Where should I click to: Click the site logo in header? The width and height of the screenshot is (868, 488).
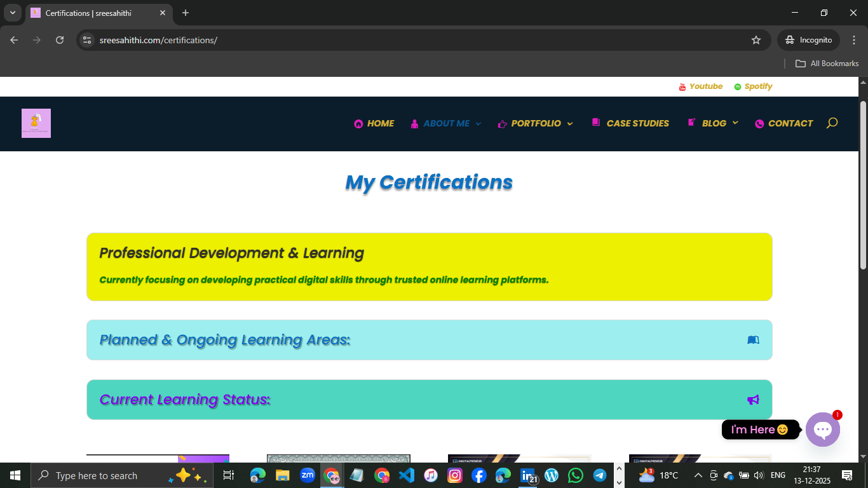pyautogui.click(x=36, y=123)
